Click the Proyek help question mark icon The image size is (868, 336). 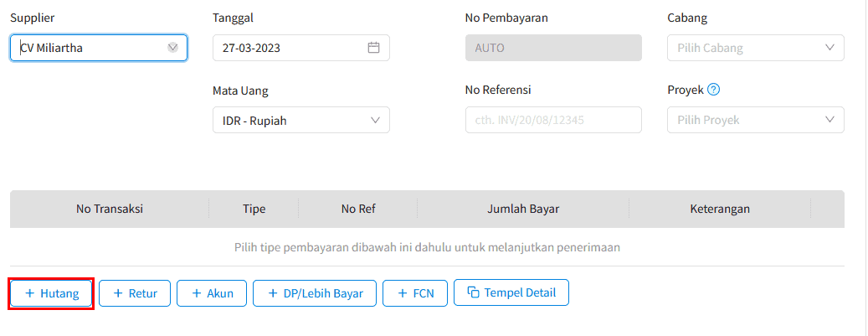713,90
